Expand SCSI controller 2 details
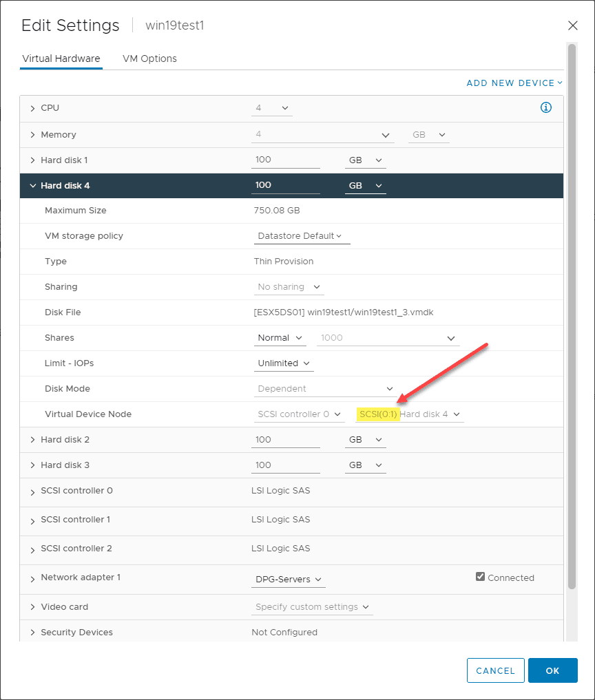Image resolution: width=595 pixels, height=700 pixels. click(x=32, y=551)
